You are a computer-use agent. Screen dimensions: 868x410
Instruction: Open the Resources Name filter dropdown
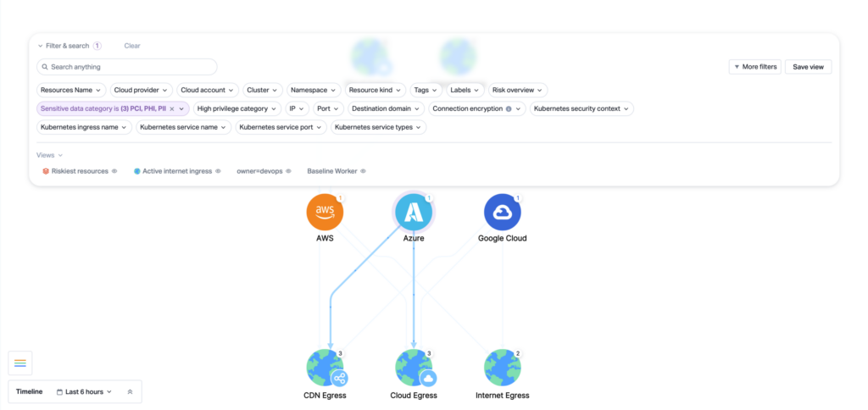pos(71,90)
